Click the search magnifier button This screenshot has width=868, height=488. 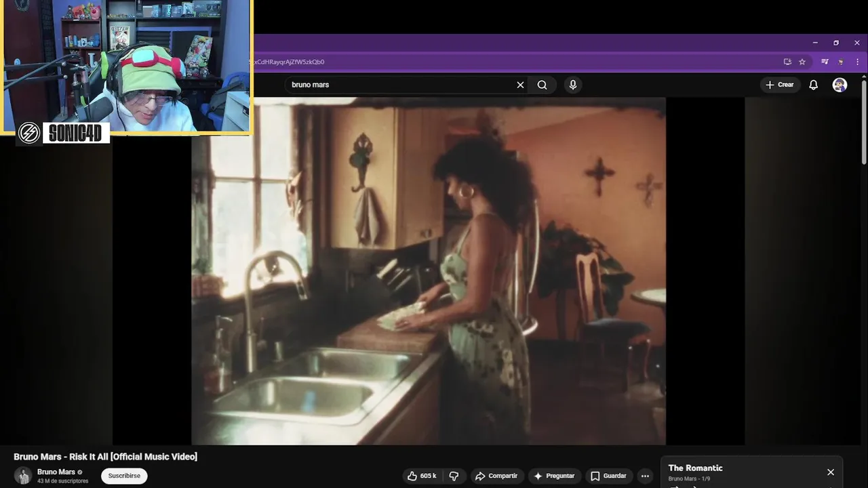[x=542, y=85]
